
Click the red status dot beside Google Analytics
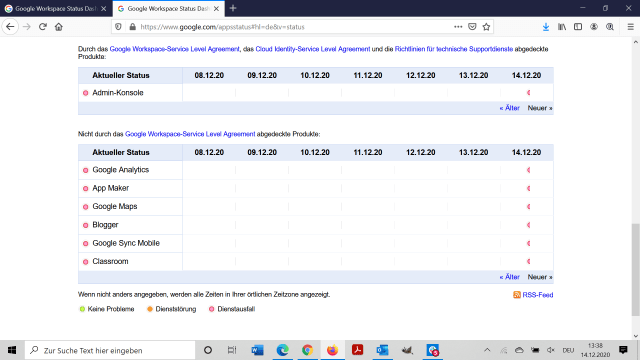tap(85, 170)
